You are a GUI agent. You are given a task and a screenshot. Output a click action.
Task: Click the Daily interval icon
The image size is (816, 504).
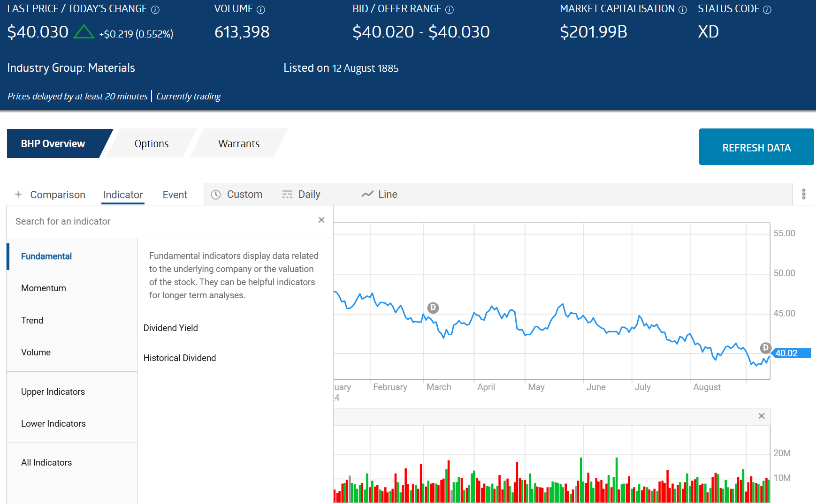[287, 195]
